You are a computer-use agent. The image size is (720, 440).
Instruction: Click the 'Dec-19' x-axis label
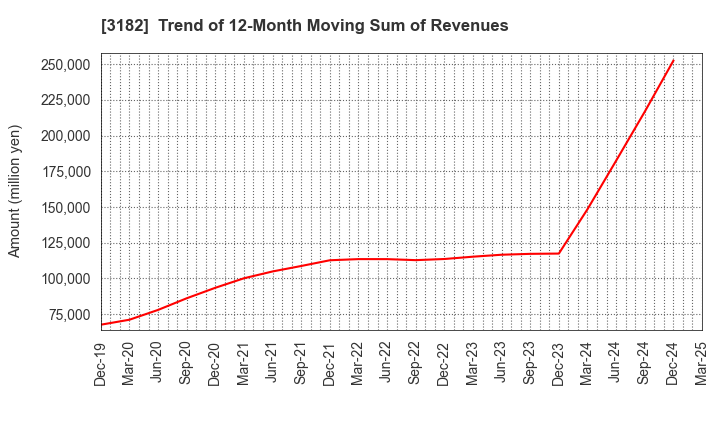pos(100,364)
